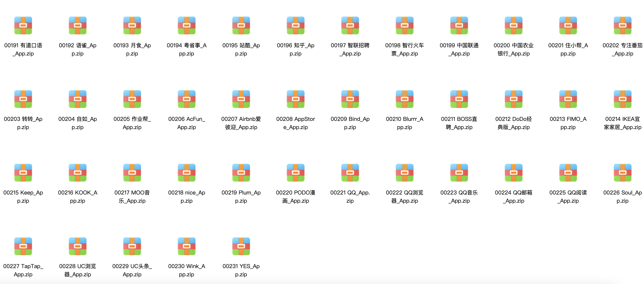Image resolution: width=644 pixels, height=284 pixels.
Task: Click the 00216 KOOK archive icon
Action: (x=77, y=173)
